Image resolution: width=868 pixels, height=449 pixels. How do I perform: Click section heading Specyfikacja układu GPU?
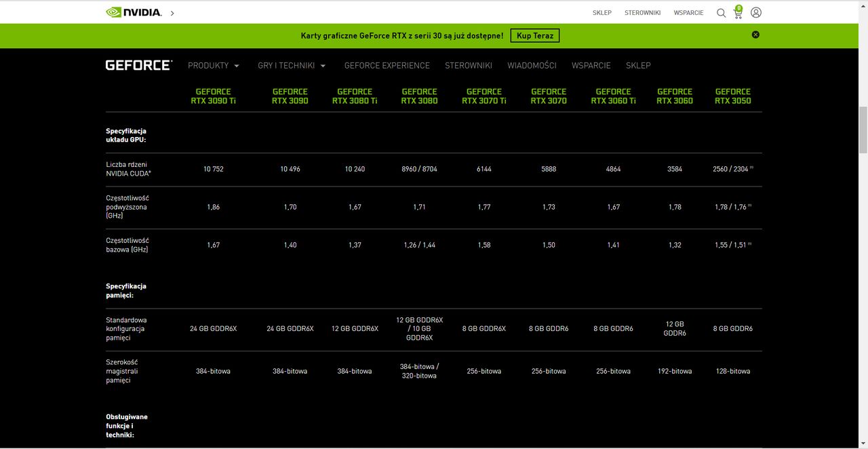tap(126, 135)
